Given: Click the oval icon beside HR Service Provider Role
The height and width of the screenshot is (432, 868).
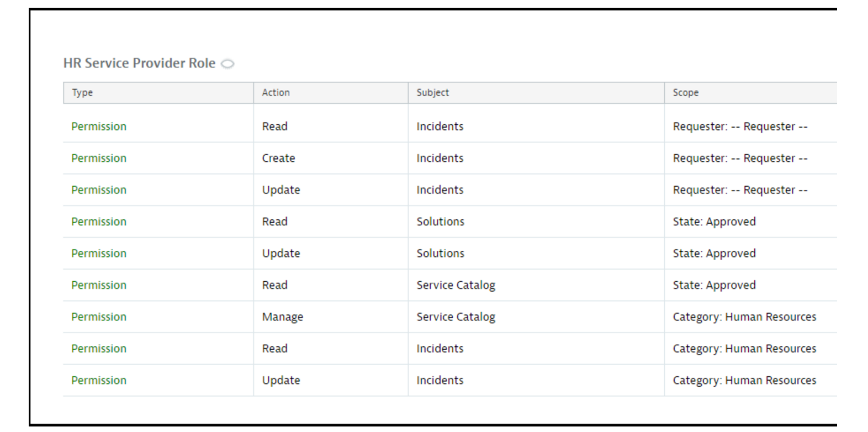Looking at the screenshot, I should (227, 64).
